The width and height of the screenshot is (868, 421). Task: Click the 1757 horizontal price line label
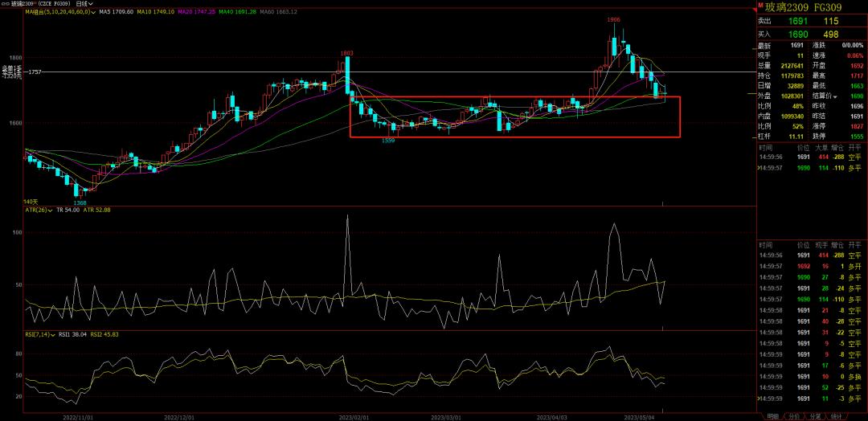pos(33,72)
